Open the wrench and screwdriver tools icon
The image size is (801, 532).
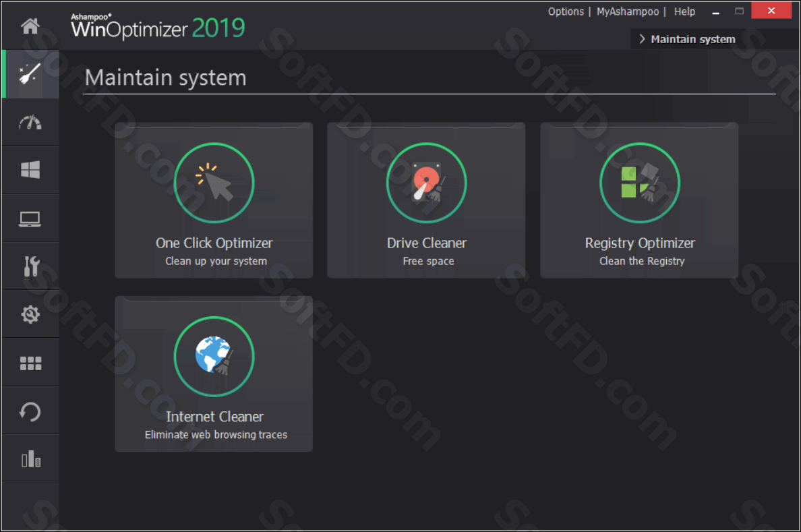(x=31, y=266)
